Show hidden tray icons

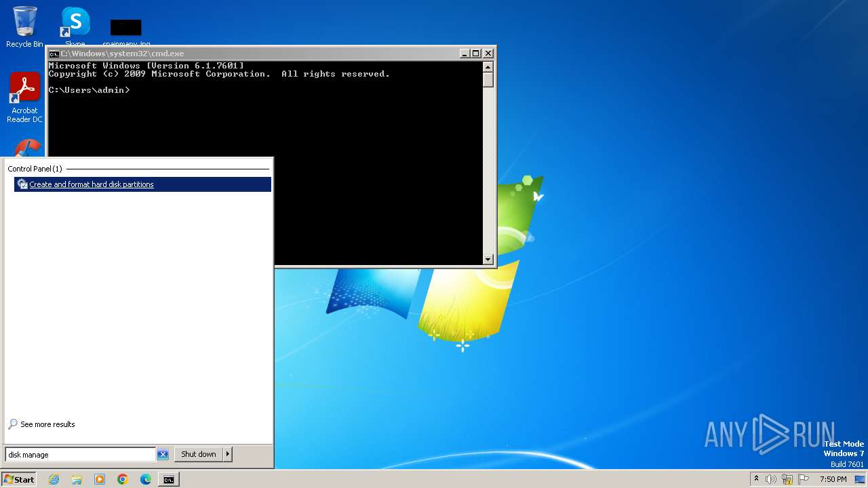coord(756,479)
